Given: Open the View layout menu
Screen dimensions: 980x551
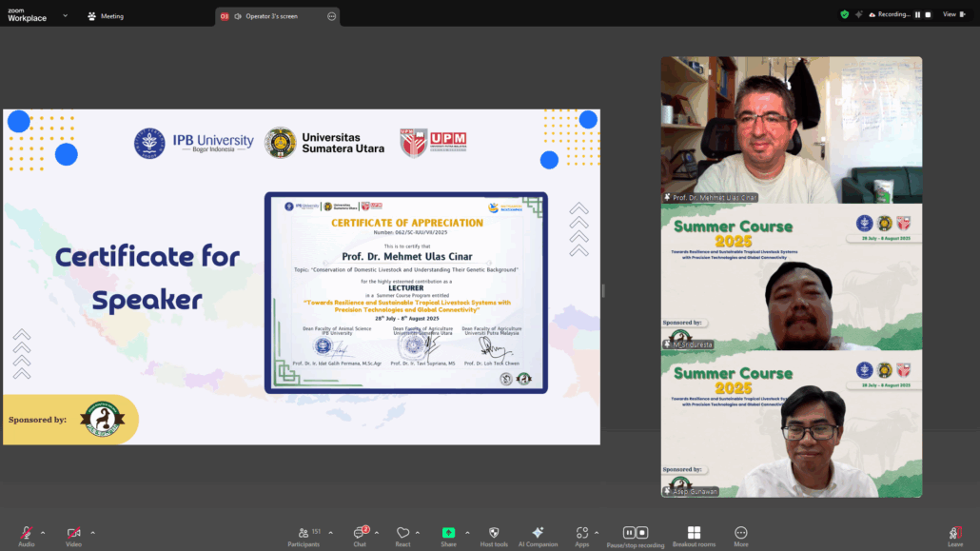Looking at the screenshot, I should [x=952, y=14].
